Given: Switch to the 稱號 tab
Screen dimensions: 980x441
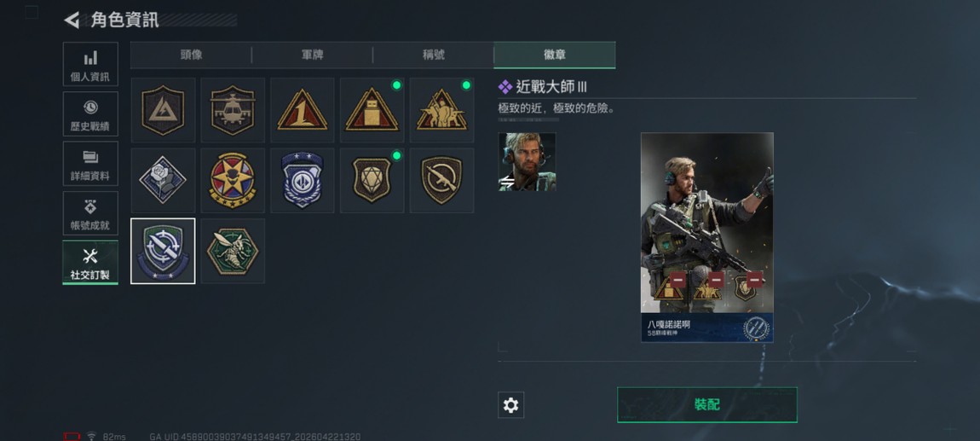Looking at the screenshot, I should 433,55.
